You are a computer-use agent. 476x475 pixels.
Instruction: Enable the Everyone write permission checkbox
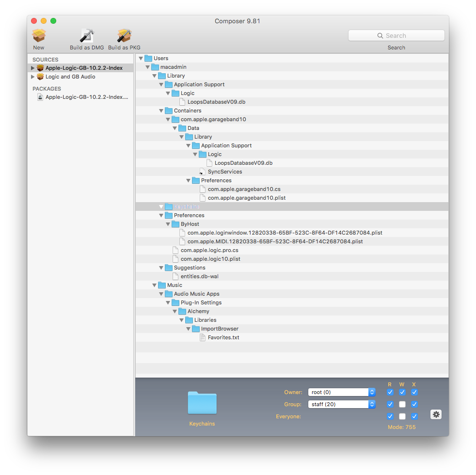[x=402, y=416]
